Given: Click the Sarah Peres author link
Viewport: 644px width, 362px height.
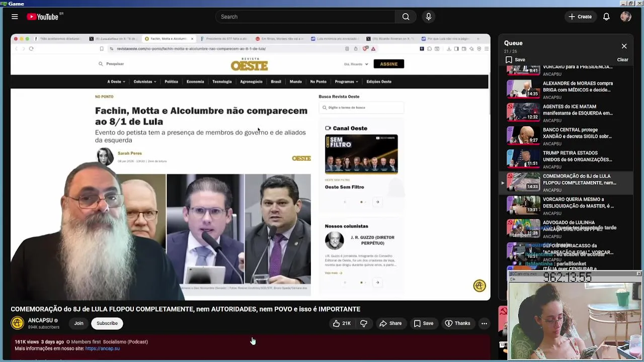Looking at the screenshot, I should (x=130, y=153).
